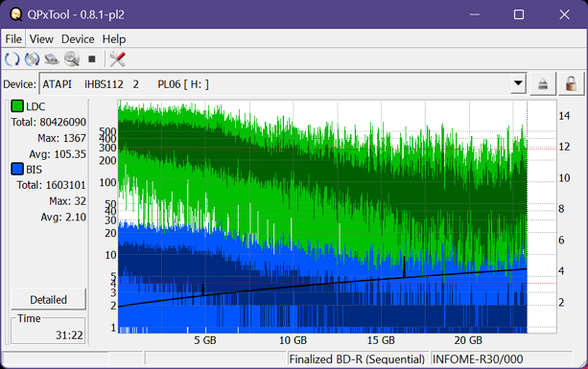Click the 5 GB axis label
The width and height of the screenshot is (588, 369).
click(205, 340)
